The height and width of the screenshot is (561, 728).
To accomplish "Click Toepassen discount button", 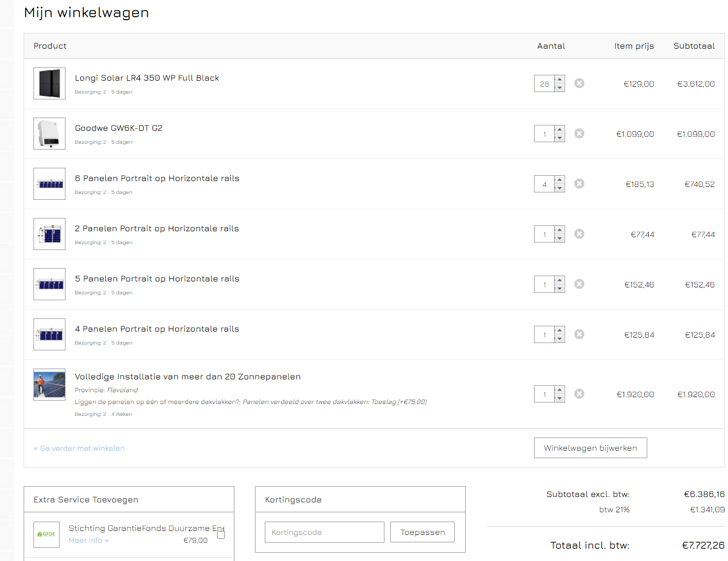I will [x=422, y=532].
